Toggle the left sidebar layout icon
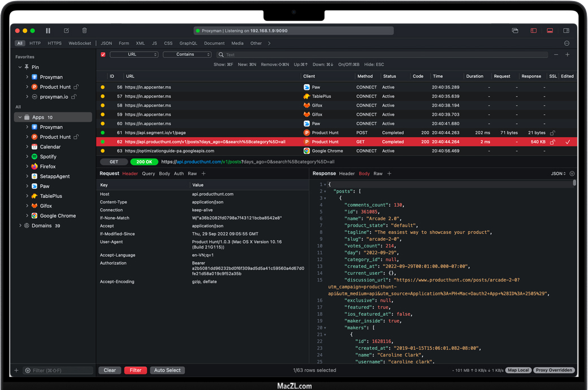 pos(533,31)
